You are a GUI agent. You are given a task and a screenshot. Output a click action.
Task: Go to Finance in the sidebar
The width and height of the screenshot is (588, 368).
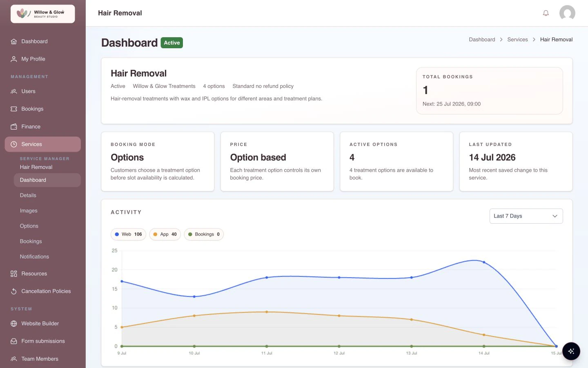click(x=43, y=126)
